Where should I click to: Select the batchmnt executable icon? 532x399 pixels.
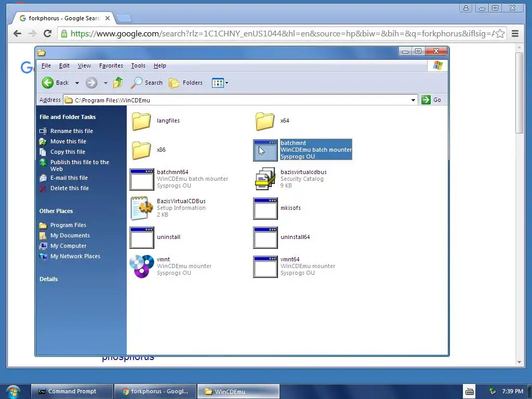(x=265, y=150)
